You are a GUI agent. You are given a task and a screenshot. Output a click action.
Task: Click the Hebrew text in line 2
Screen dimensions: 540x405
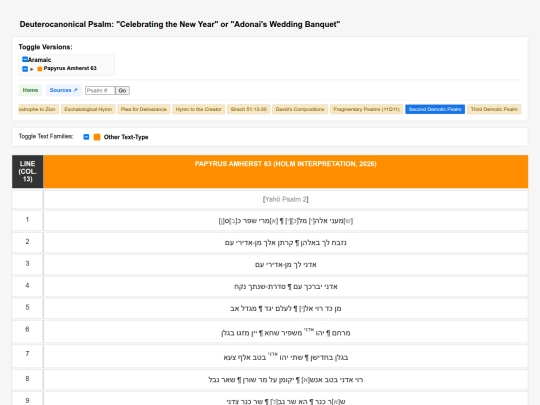coord(285,243)
